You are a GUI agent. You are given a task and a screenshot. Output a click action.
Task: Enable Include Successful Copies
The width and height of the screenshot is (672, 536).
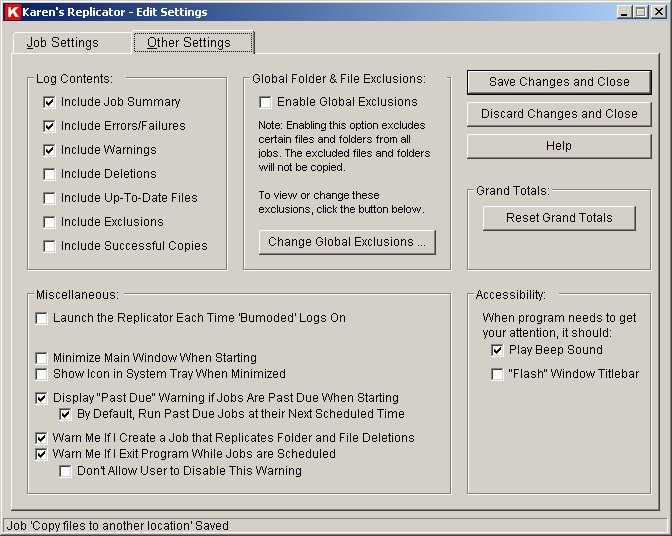click(49, 246)
